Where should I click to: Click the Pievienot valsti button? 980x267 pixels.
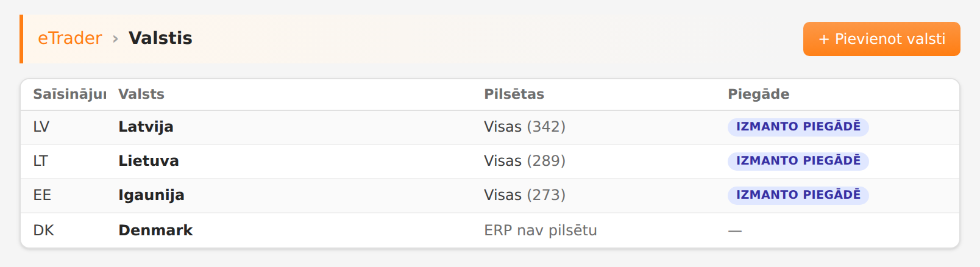pos(881,39)
